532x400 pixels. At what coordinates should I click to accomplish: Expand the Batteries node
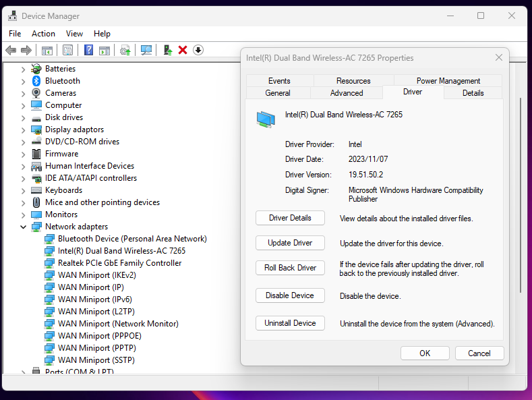pyautogui.click(x=23, y=69)
